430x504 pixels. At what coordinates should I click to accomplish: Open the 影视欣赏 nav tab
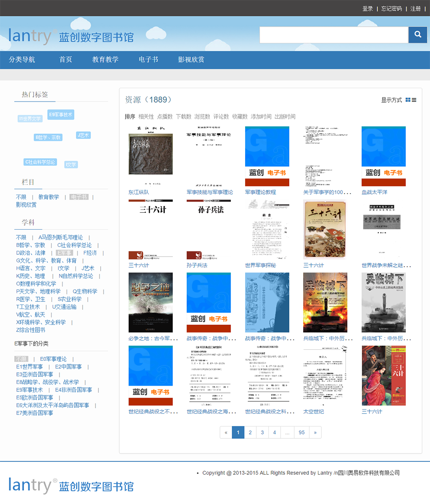tap(191, 59)
